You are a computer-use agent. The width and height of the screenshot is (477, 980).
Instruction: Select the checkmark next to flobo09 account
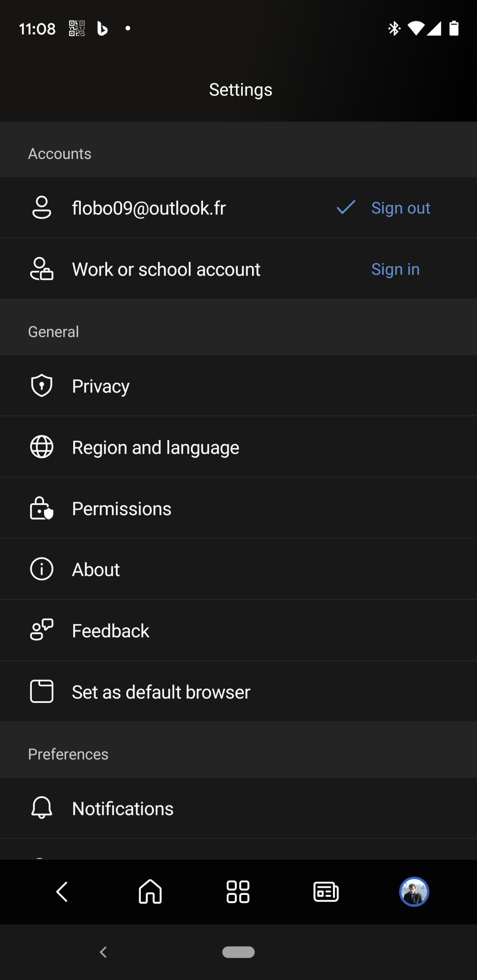click(346, 207)
